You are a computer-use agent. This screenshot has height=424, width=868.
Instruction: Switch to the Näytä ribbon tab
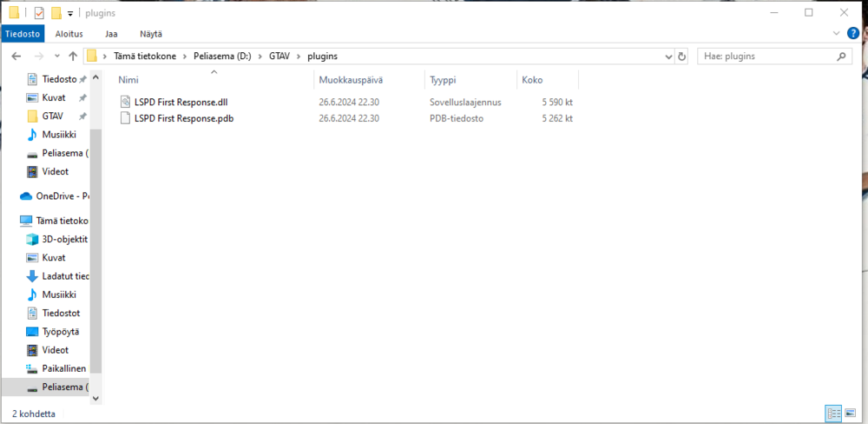tap(151, 34)
